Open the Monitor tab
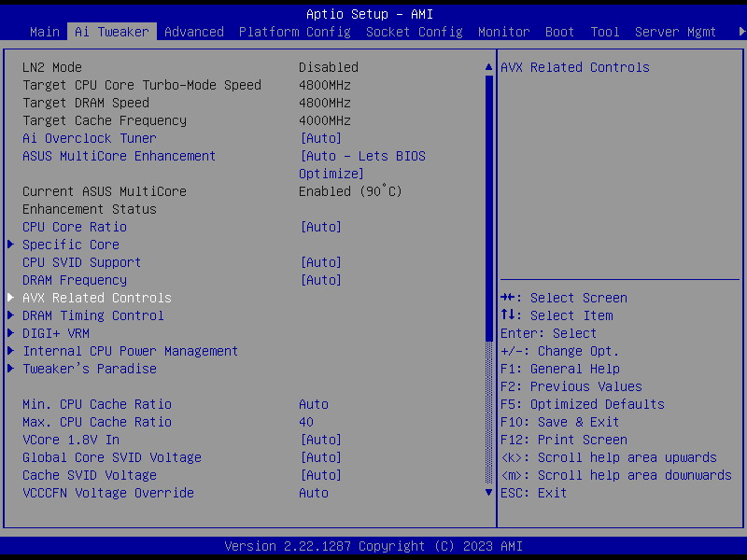 504,32
